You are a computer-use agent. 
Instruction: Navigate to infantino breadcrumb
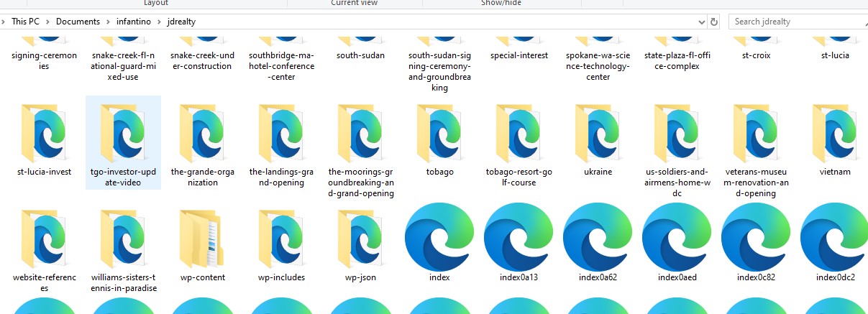tap(133, 22)
